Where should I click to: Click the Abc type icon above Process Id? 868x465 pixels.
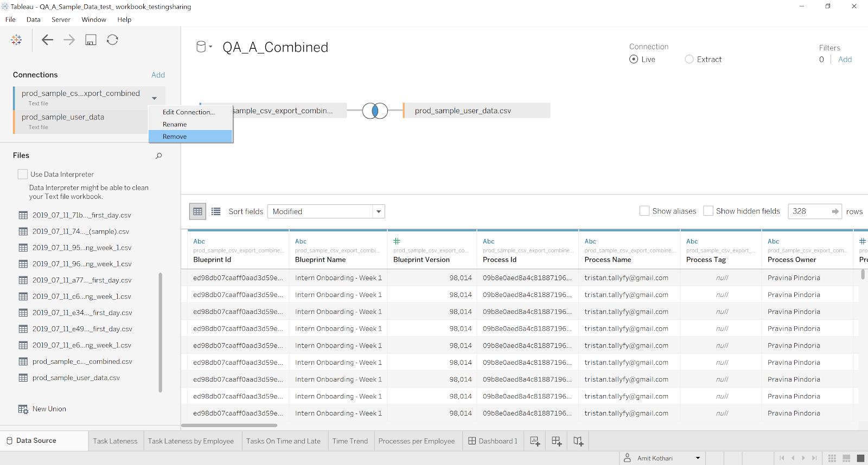[x=489, y=241]
